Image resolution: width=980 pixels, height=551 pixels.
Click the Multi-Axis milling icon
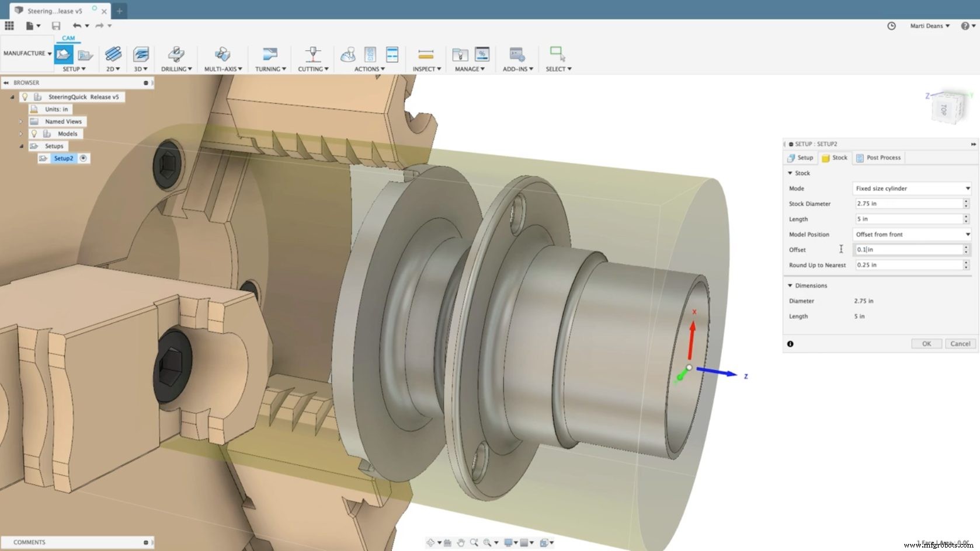tap(222, 54)
